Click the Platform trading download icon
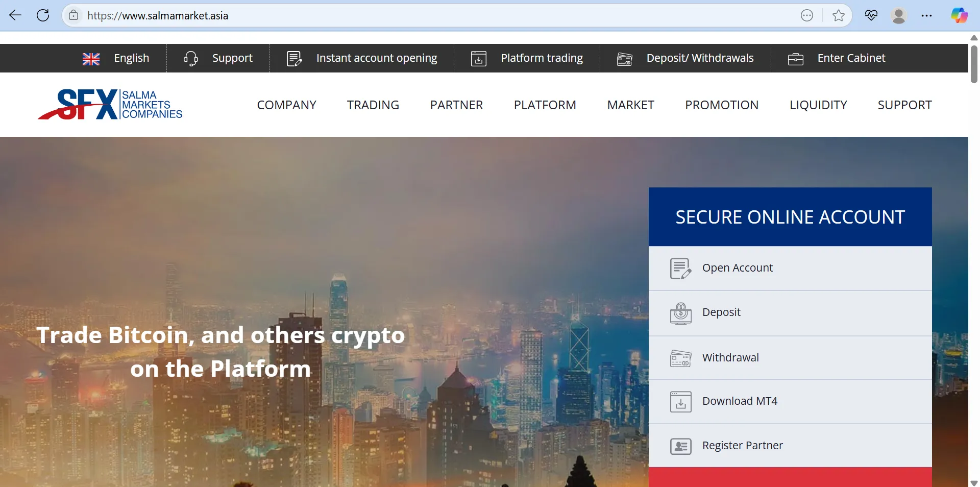 point(478,59)
